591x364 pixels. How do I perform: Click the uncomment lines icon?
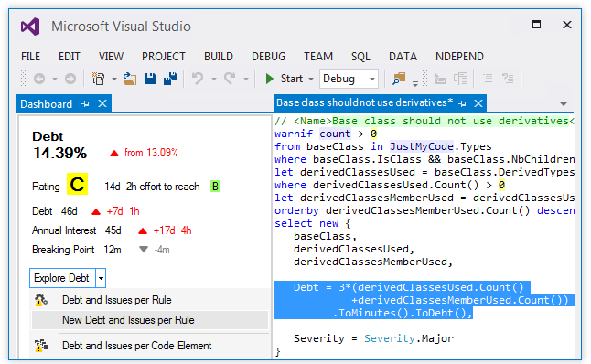point(508,79)
